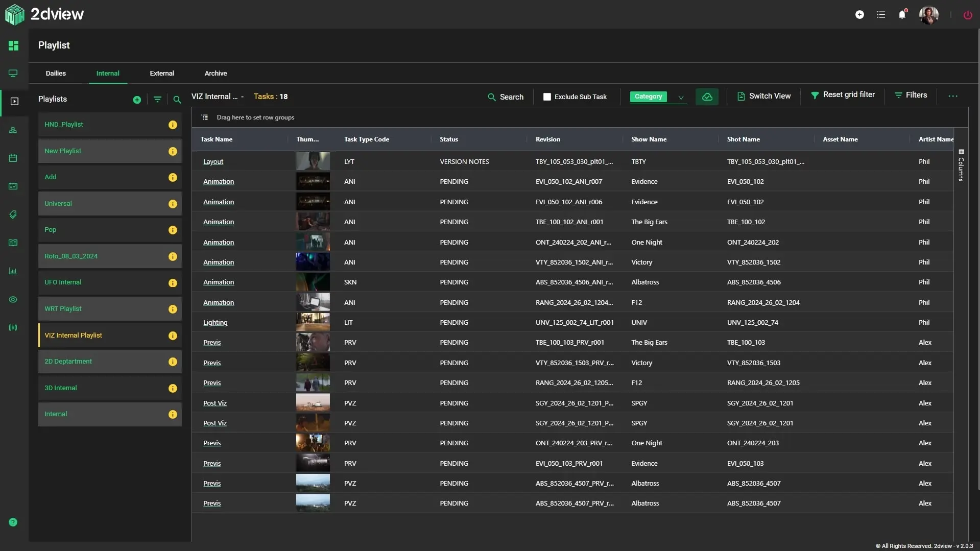
Task: Sort by Show Name column header
Action: (x=649, y=139)
